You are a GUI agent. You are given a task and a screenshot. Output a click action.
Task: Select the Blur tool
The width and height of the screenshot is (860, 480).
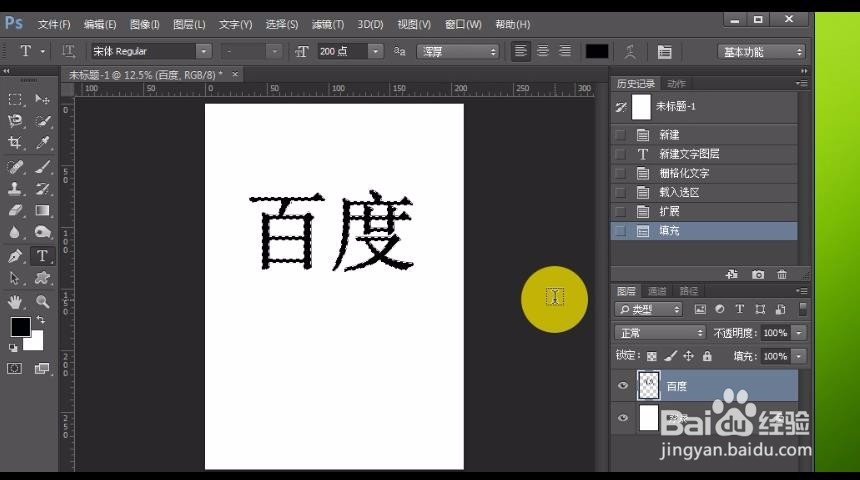15,233
